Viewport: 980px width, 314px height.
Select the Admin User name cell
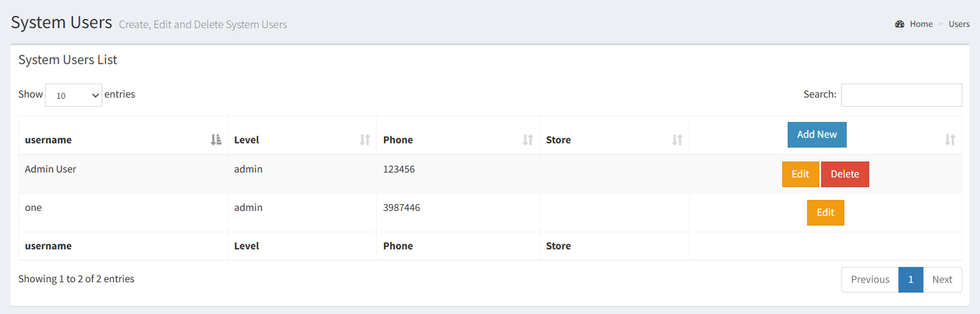tap(50, 169)
